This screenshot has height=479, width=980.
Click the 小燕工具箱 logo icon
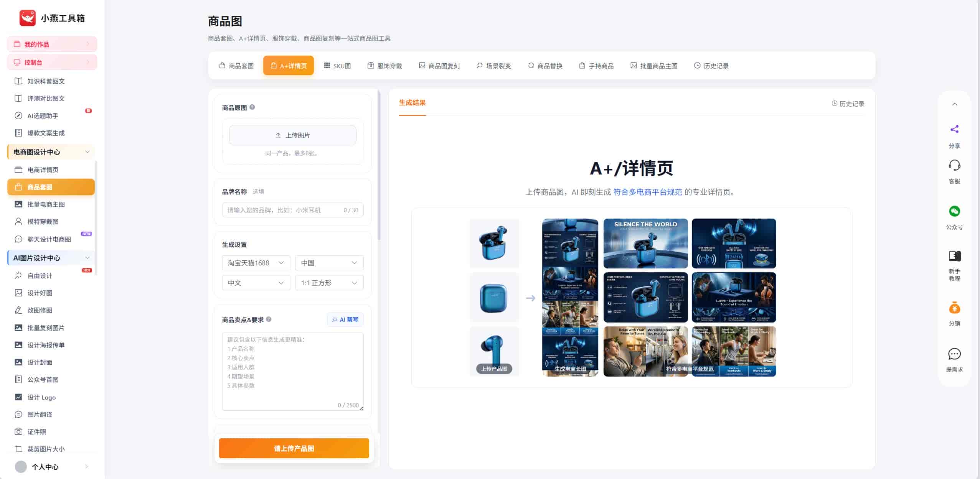tap(28, 18)
